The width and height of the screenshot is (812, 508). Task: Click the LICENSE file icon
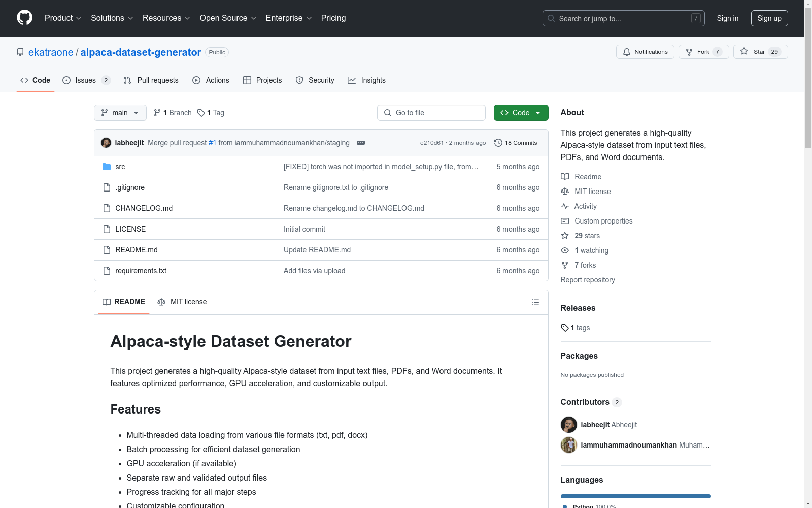[107, 229]
